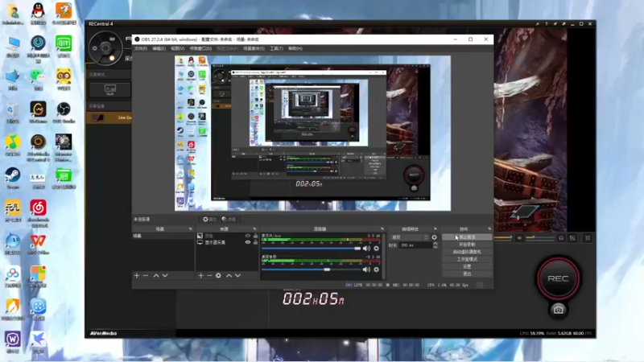This screenshot has width=644, height=362.
Task: Toggle 工作室模式 studio mode button
Action: click(467, 259)
